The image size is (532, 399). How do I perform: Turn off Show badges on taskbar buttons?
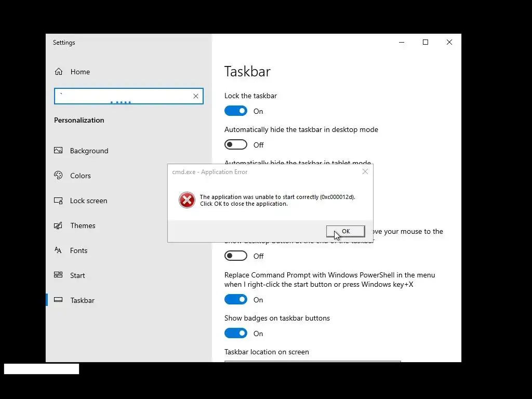(236, 333)
